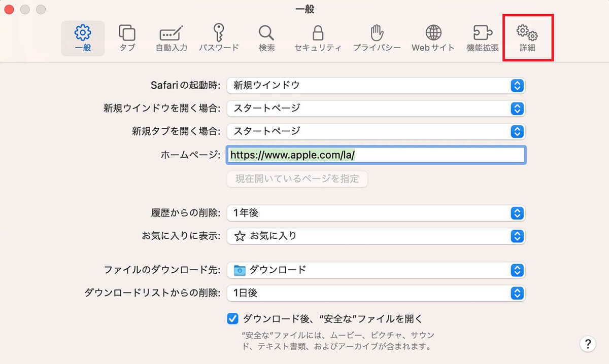Open the Safariの起動時 dropdown
The width and height of the screenshot is (609, 364).
coord(376,85)
